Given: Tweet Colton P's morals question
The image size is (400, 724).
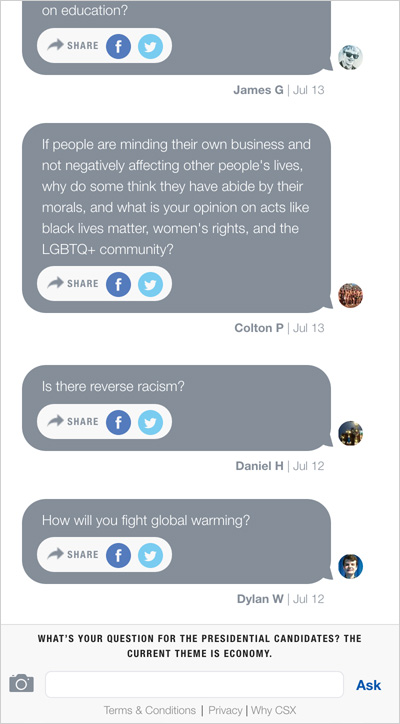Looking at the screenshot, I should (x=151, y=284).
